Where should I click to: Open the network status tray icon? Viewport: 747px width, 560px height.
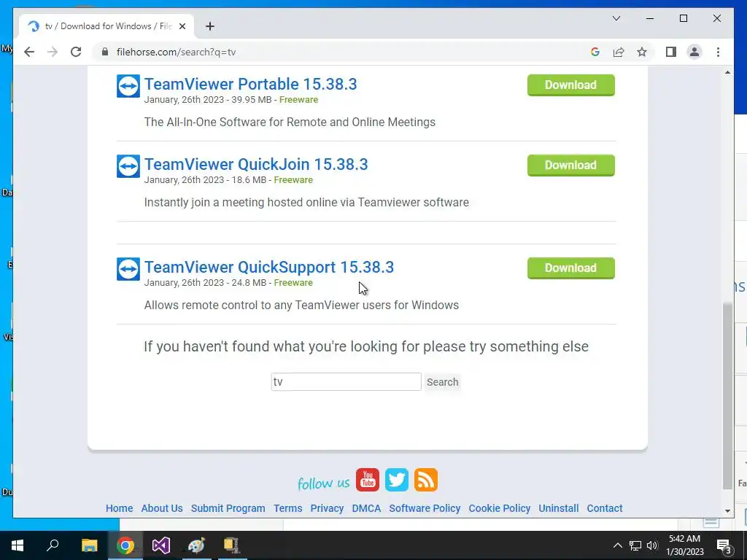(x=635, y=545)
